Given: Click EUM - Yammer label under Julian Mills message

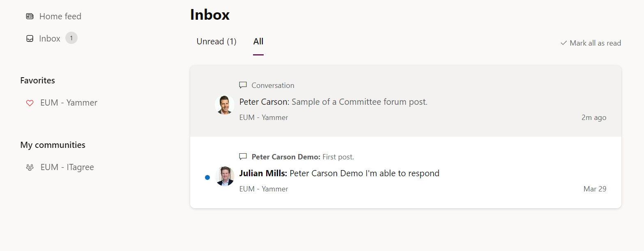Looking at the screenshot, I should (264, 189).
